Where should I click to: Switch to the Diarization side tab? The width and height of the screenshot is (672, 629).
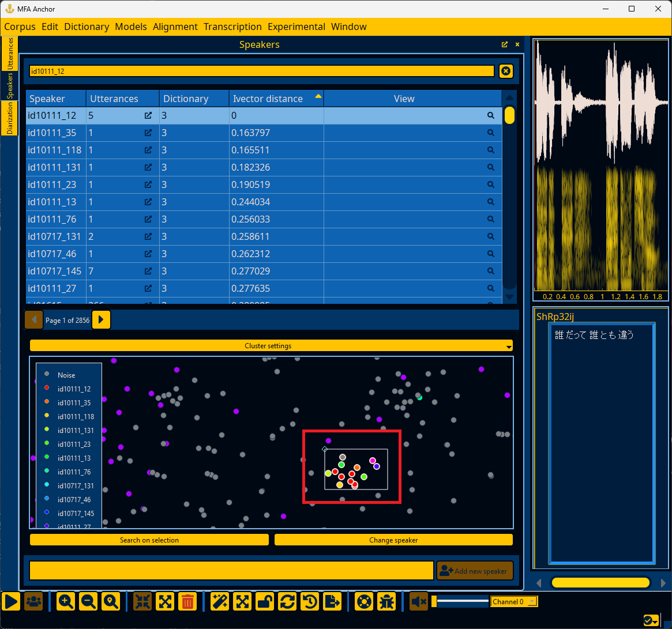10,118
